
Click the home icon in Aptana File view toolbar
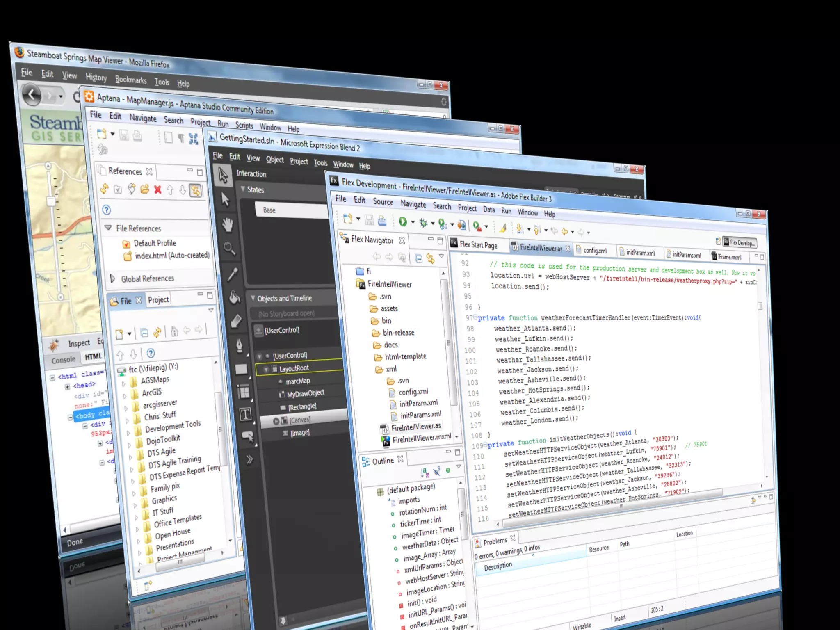click(x=174, y=331)
